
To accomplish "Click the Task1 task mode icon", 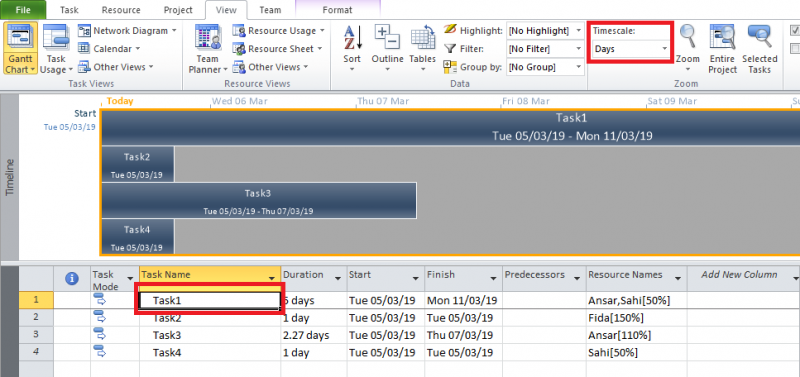I will [x=101, y=300].
